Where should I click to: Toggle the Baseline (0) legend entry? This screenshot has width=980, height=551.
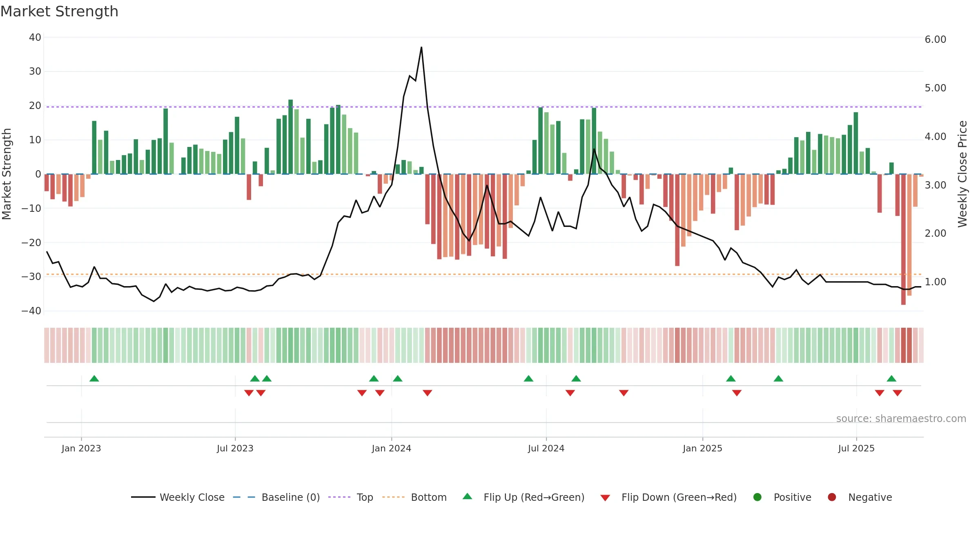tap(276, 497)
